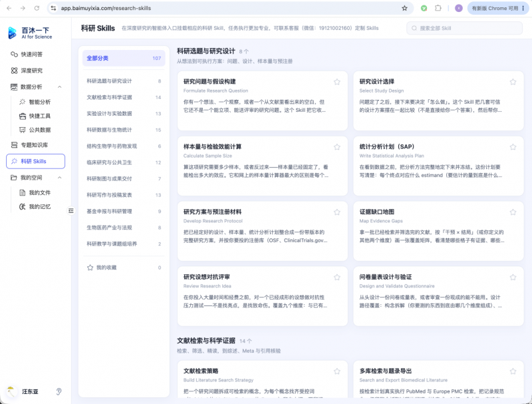Click the 百沐一下 logo icon
532x404 pixels.
pos(12,33)
